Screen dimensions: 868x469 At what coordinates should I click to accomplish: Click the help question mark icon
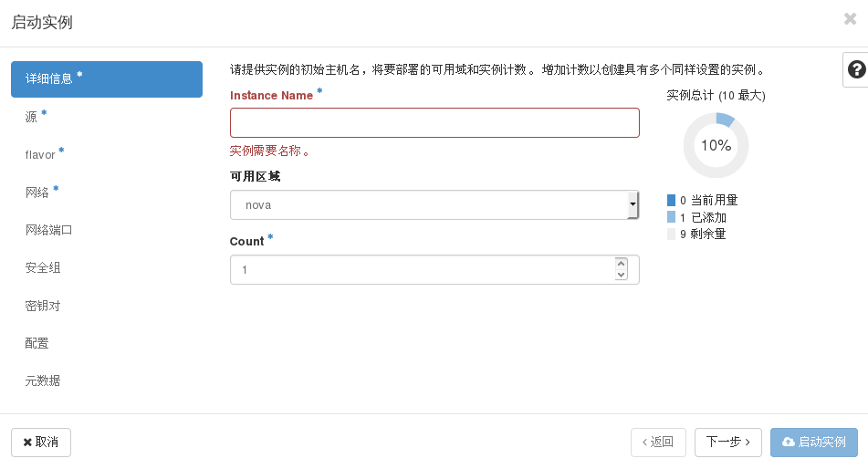tap(856, 69)
